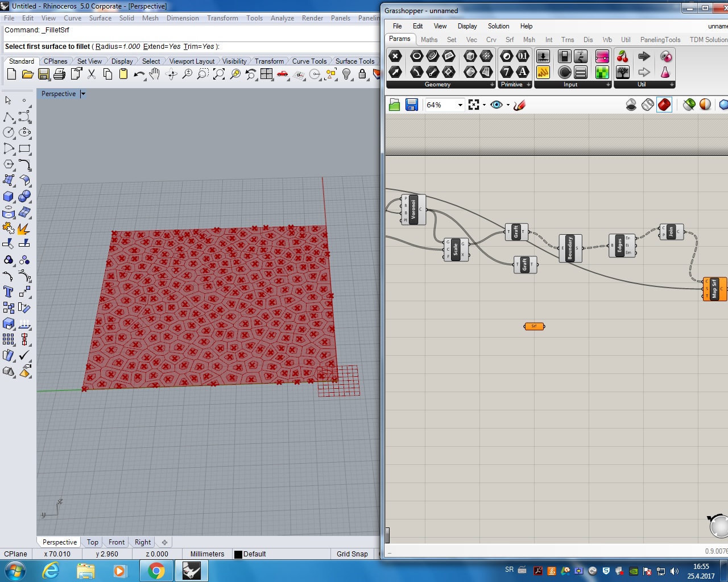
Task: Select the Cut scissors icon
Action: tap(92, 74)
